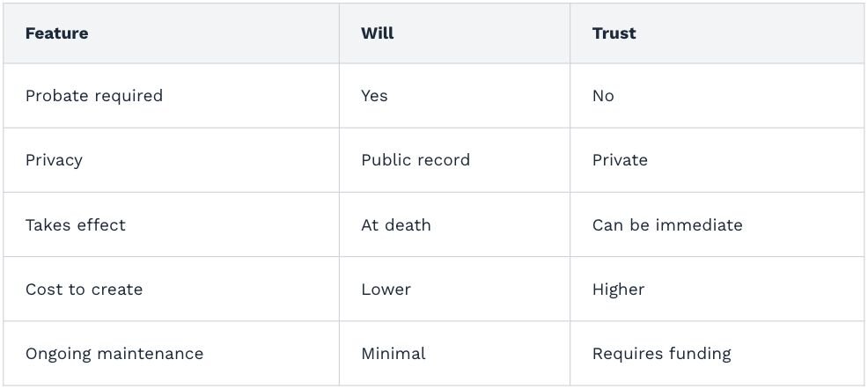Click the Feature column header
The image size is (868, 389).
(x=56, y=33)
